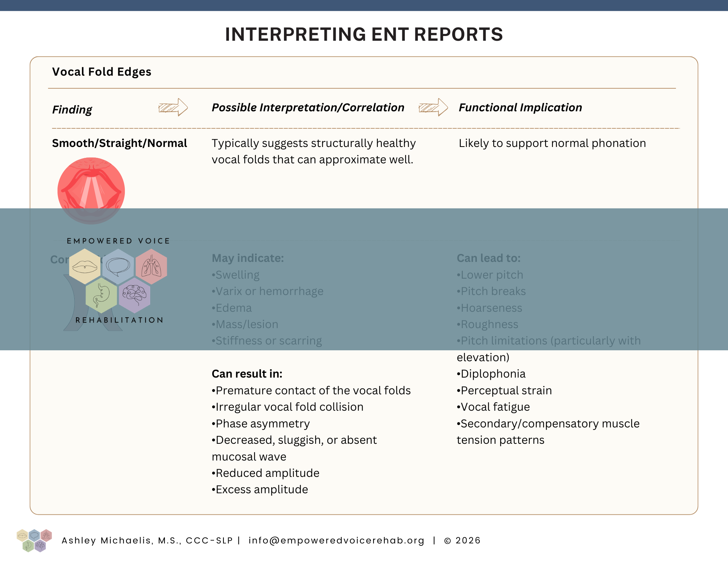Click the Smooth/Straight/Normal finding label
The width and height of the screenshot is (728, 562).
(119, 143)
